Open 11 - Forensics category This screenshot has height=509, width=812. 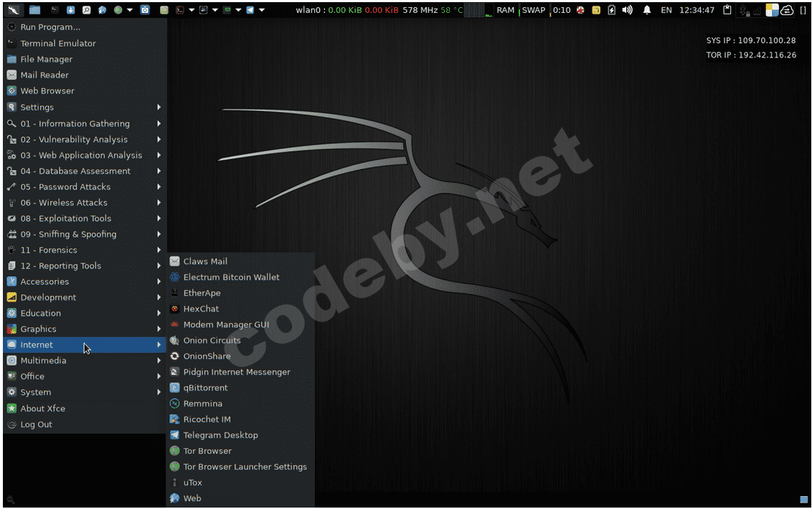(85, 250)
